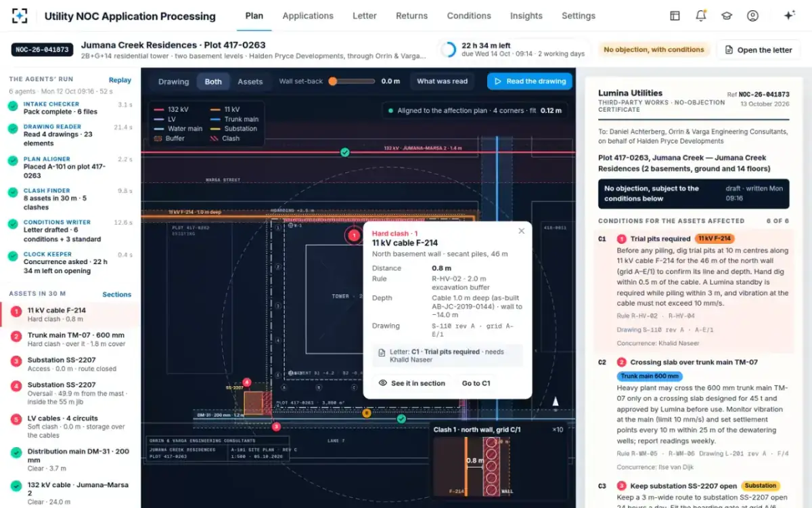Open the Insights tab
Image resolution: width=812 pixels, height=508 pixels.
pyautogui.click(x=526, y=16)
